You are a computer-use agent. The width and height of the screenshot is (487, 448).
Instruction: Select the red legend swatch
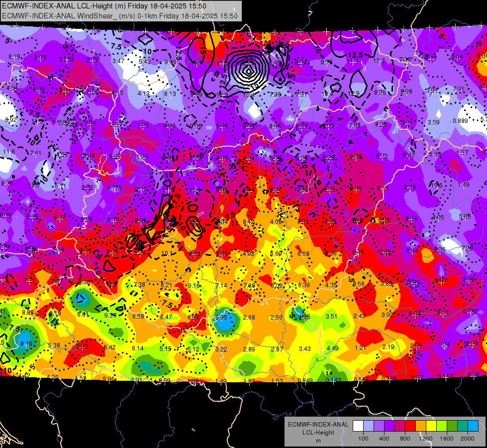coord(410,426)
